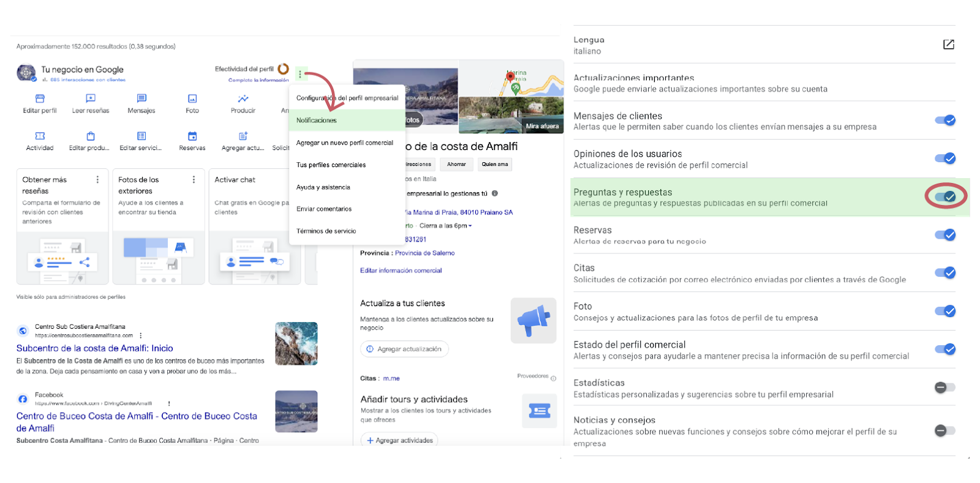Image resolution: width=980 pixels, height=483 pixels.
Task: Click the Agregar actividades button
Action: [x=399, y=440]
